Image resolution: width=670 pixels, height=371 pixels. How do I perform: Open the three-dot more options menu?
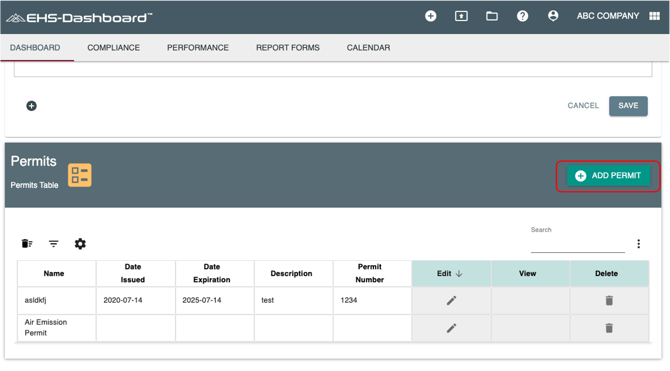tap(638, 244)
